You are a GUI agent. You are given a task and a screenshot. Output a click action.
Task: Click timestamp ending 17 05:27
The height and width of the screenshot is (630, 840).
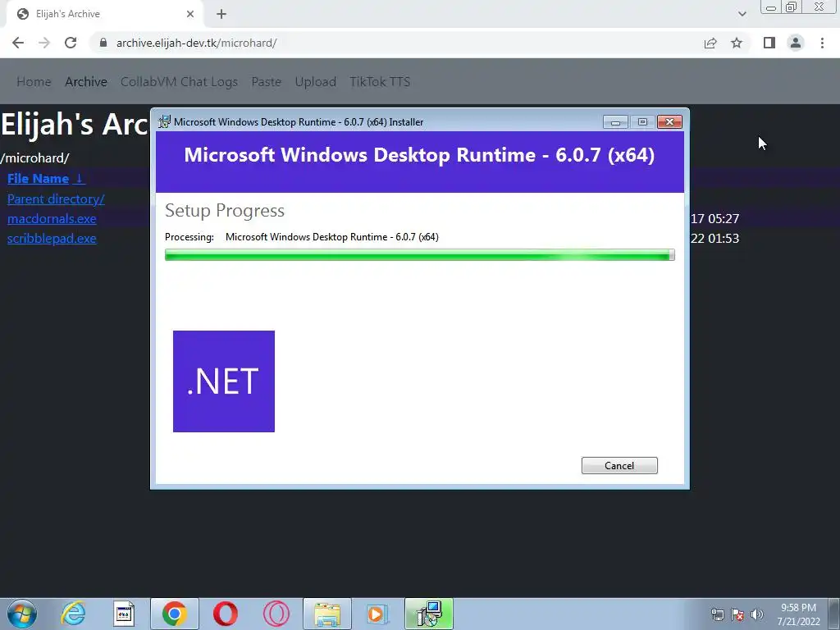[714, 218]
